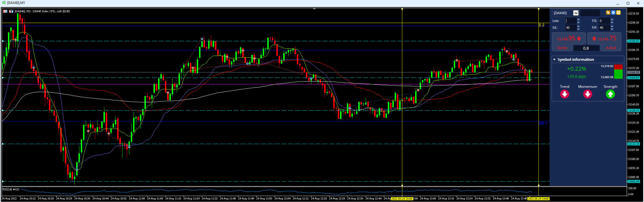Click the 2022.08.24 13:00 time marker

click(x=402, y=199)
